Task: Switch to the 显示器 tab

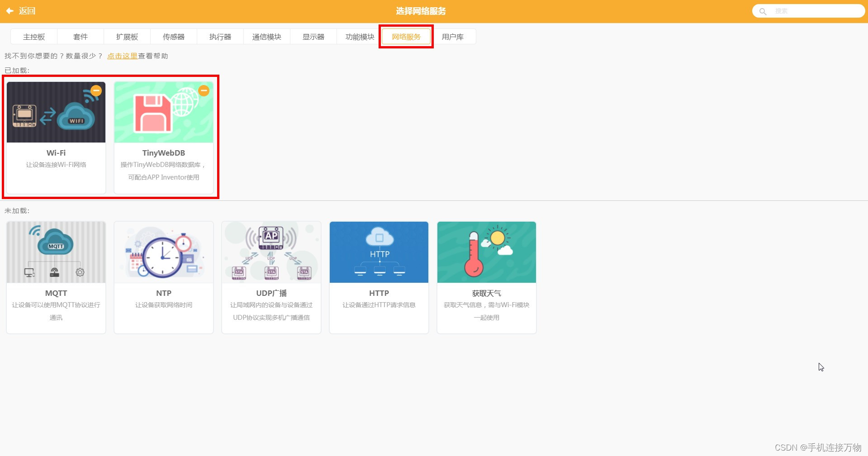Action: (313, 37)
